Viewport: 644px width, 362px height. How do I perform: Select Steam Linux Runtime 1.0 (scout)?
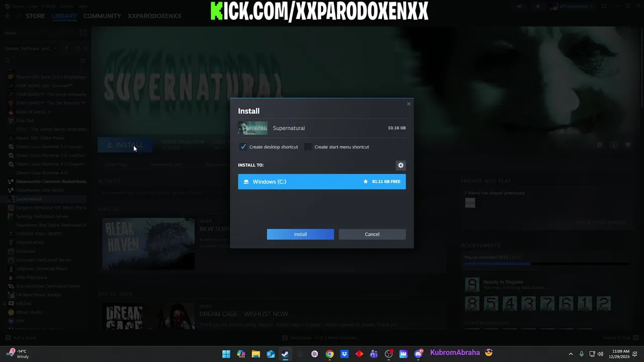[x=48, y=147]
